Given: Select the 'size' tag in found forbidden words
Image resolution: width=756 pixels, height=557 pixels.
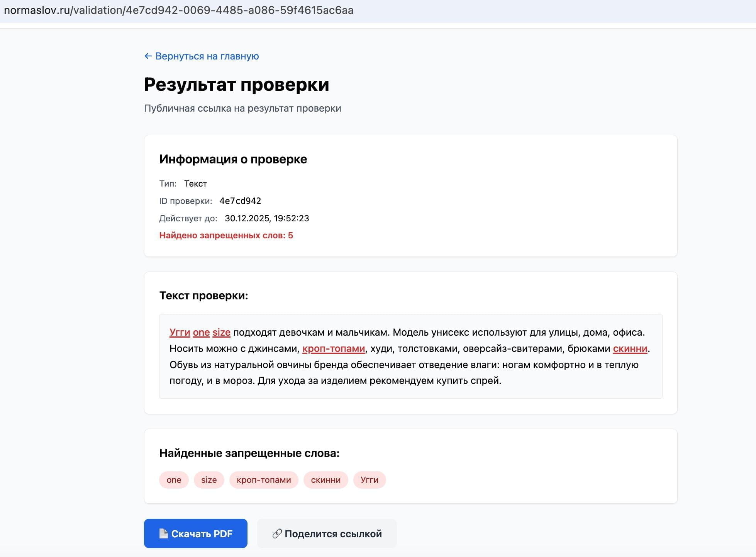Looking at the screenshot, I should click(x=208, y=480).
